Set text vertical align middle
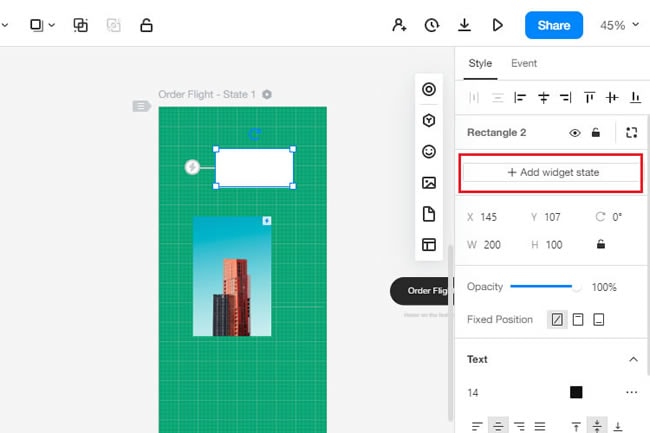Screen dimensions: 650x433 coord(597,426)
